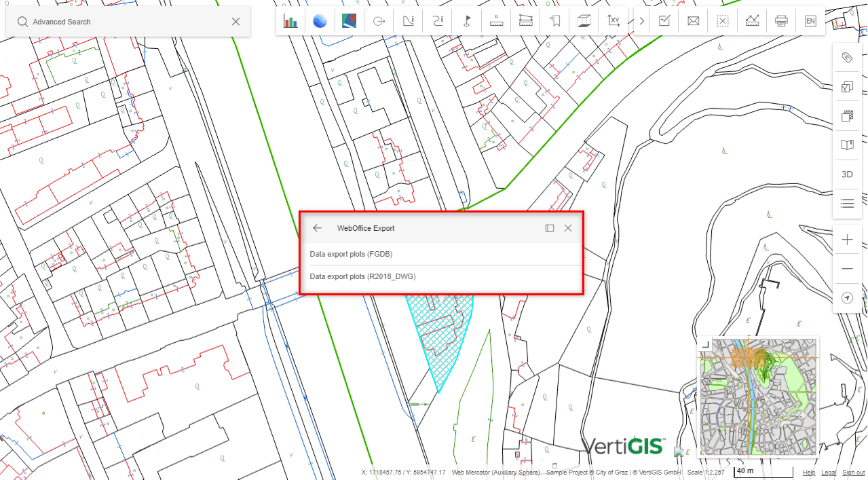Toggle the map comparison sidebar tool
The width and height of the screenshot is (868, 480).
pyautogui.click(x=847, y=87)
